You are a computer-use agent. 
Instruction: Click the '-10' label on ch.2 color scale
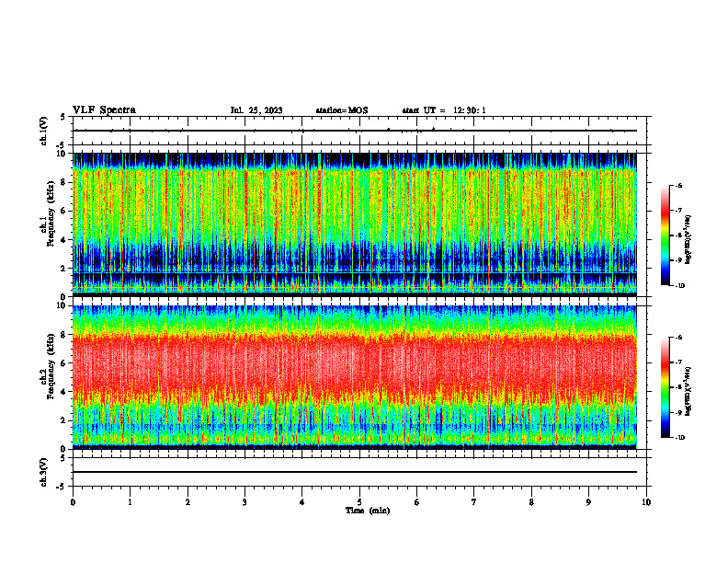(679, 438)
